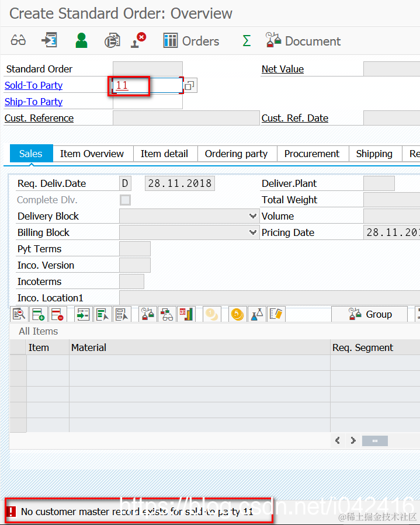Click the green arrow item proposal icon
The image size is (420, 525).
pos(83,314)
